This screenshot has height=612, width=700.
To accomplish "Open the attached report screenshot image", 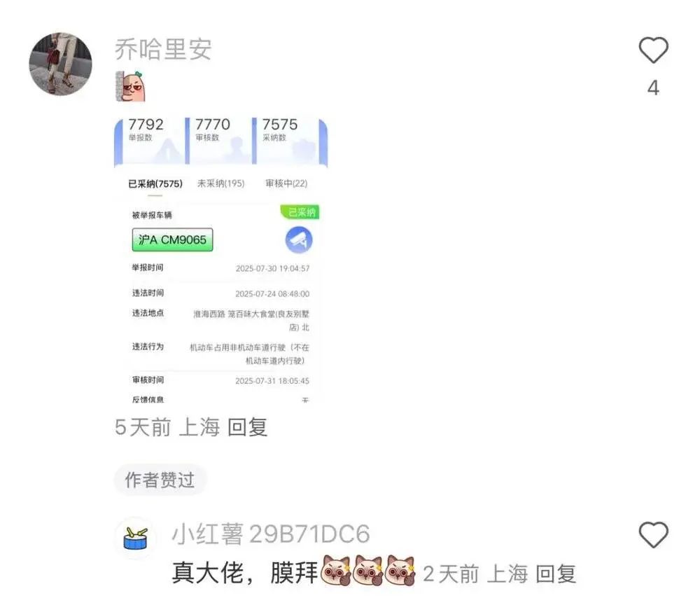I will pyautogui.click(x=221, y=260).
